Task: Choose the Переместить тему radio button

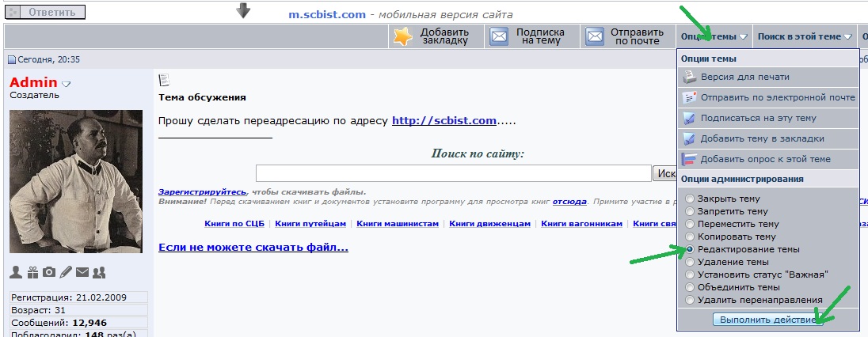Action: pos(691,225)
